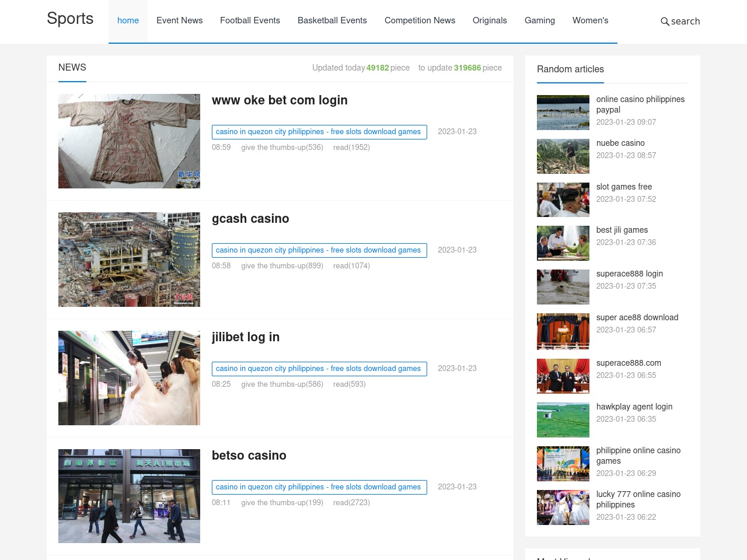The width and height of the screenshot is (747, 560).
Task: Open 'superace888 login' article
Action: tap(630, 274)
